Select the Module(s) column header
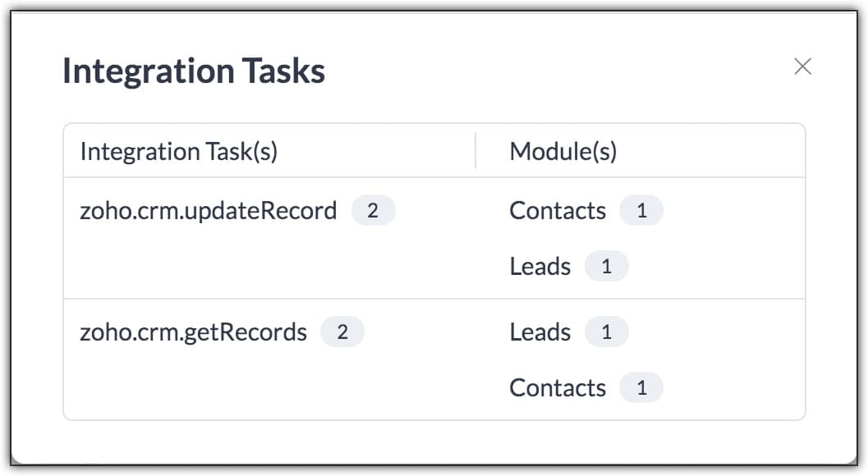Screen dimensions: 868x476 (563, 152)
